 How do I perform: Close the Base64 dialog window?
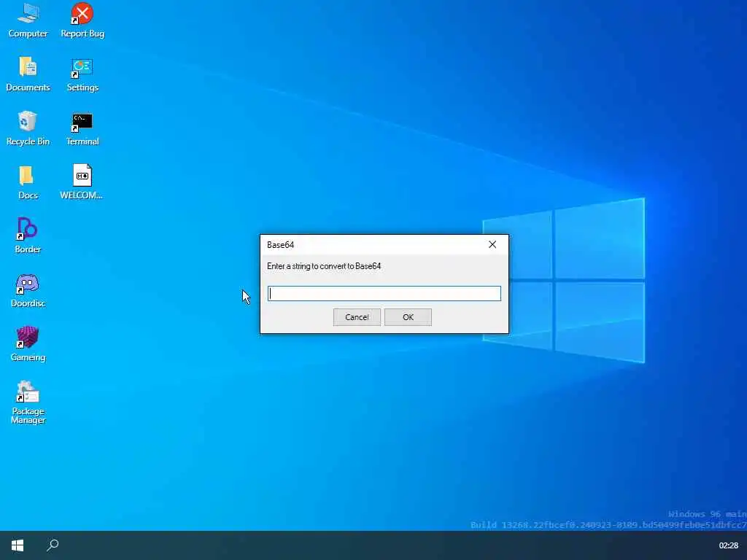point(492,244)
